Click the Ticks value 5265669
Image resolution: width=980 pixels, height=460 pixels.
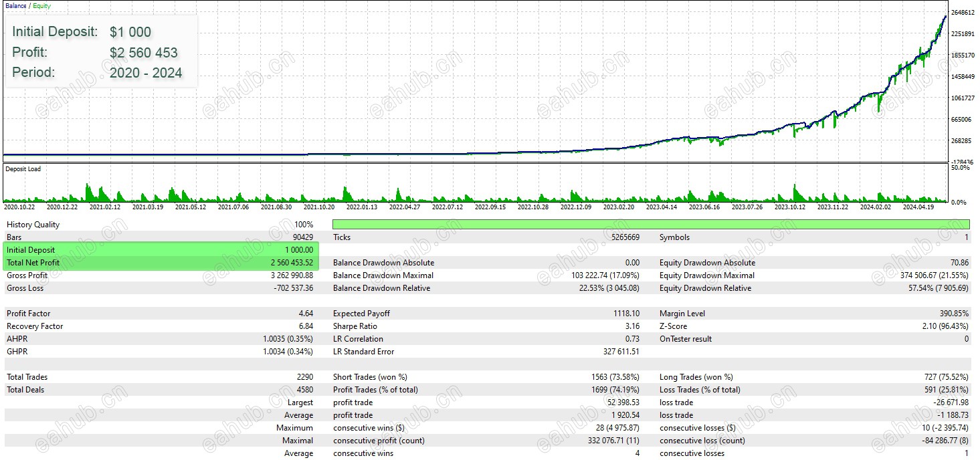tap(625, 237)
